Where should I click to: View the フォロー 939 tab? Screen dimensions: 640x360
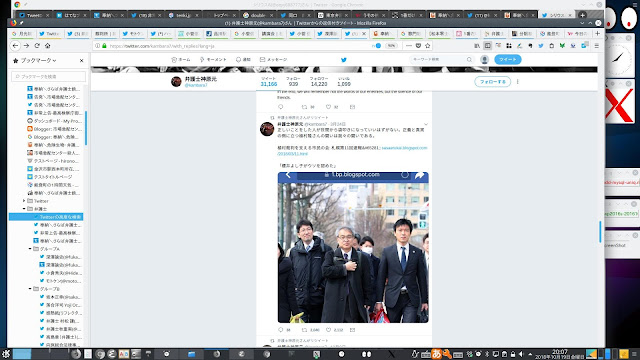pos(293,81)
